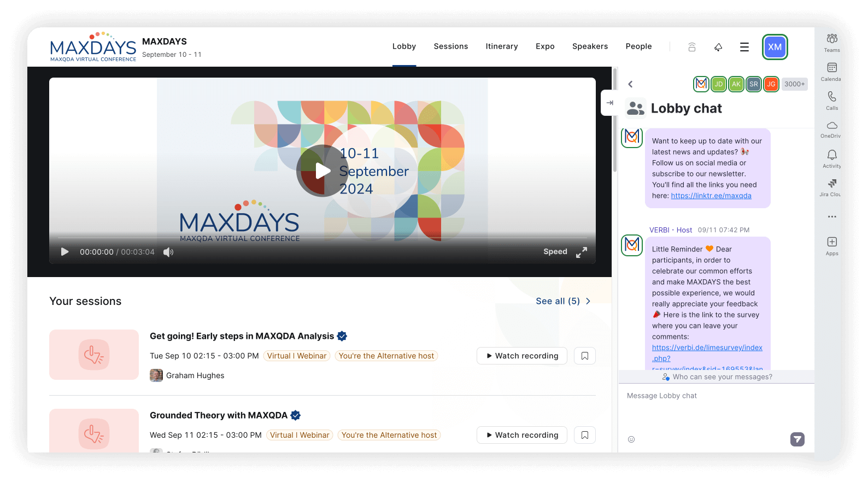Send the Lobby chat message

pyautogui.click(x=797, y=439)
